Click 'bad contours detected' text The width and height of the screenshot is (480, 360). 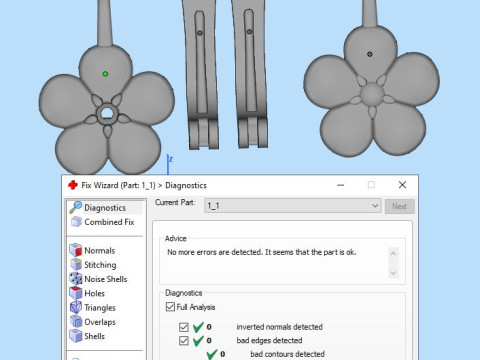tap(287, 354)
